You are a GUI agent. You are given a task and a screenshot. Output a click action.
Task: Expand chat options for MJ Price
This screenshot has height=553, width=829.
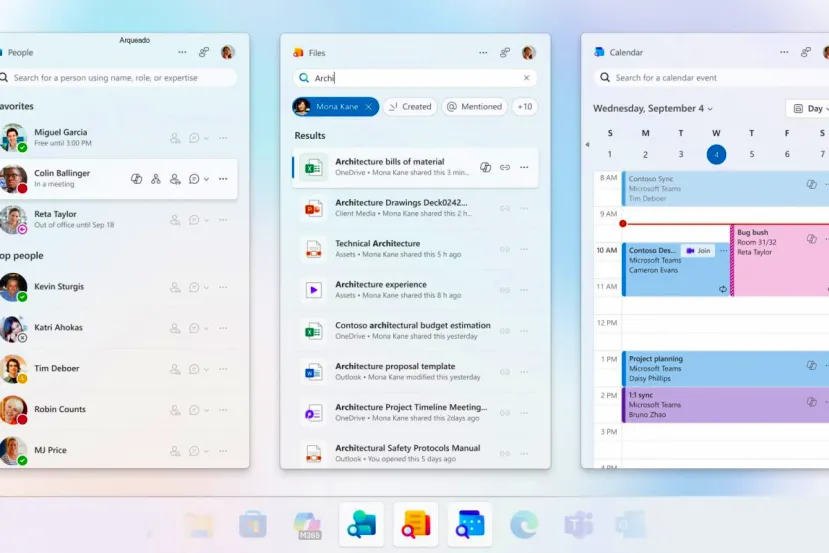click(206, 451)
